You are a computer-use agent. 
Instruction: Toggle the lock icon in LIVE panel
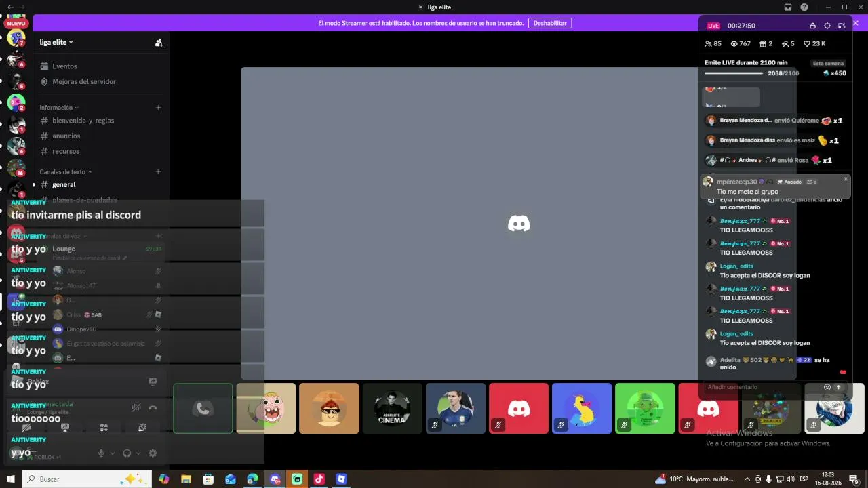[812, 26]
